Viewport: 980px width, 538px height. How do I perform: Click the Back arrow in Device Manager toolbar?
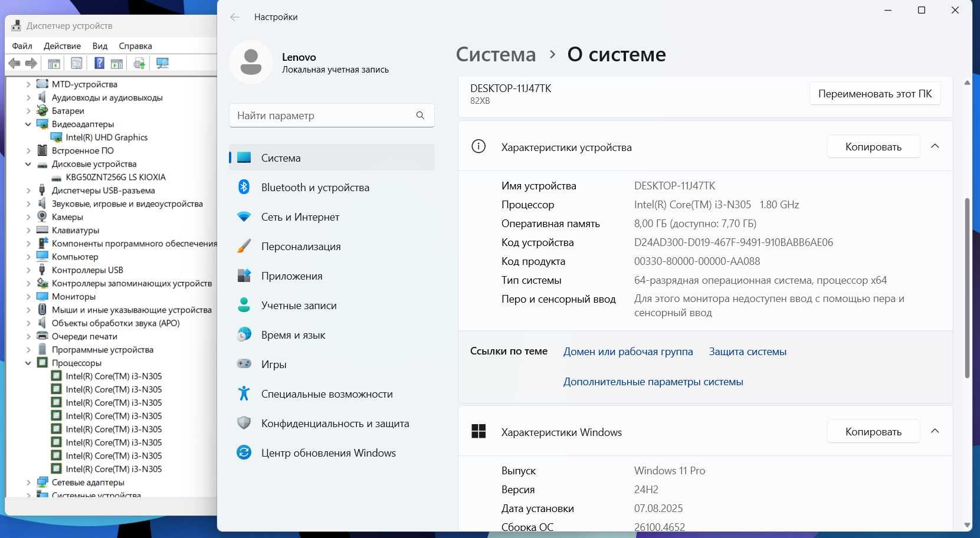14,63
